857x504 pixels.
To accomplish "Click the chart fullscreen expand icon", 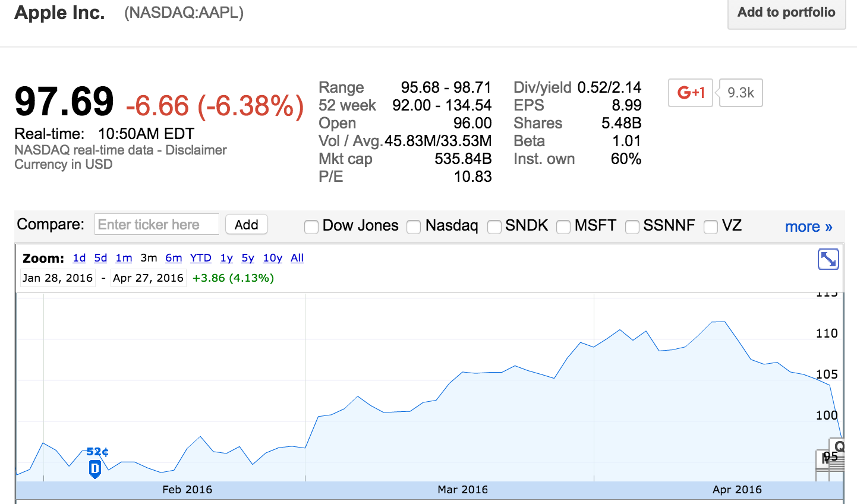I will [828, 259].
